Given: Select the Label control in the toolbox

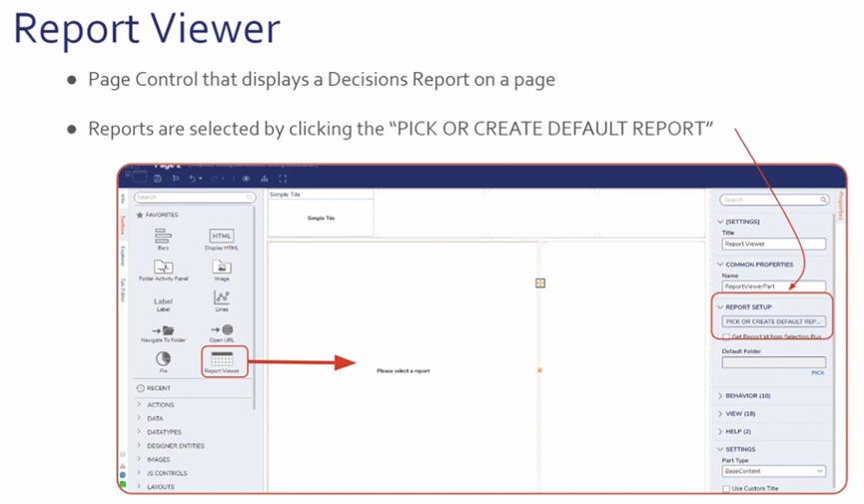Looking at the screenshot, I should (163, 304).
